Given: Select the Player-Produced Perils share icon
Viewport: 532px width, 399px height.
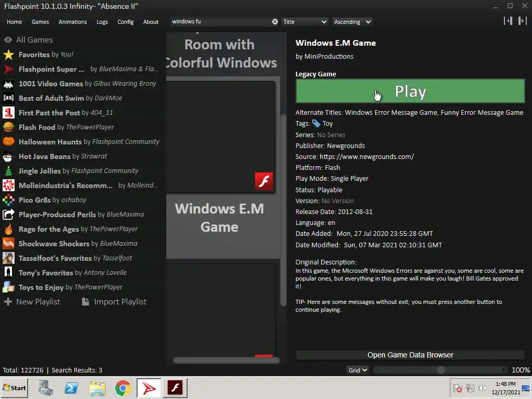Looking at the screenshot, I should click(x=8, y=215).
